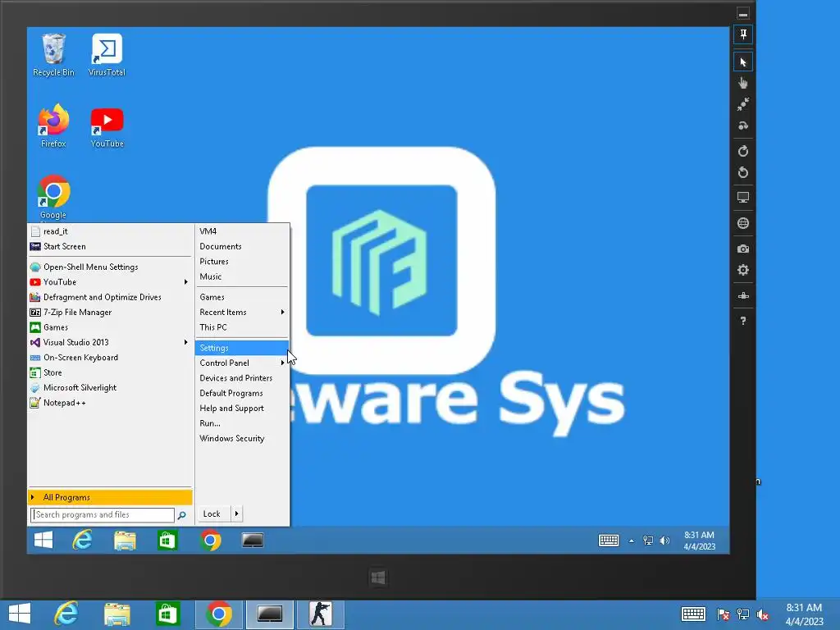Open VM4 user folder
The image size is (840, 630).
[242, 231]
